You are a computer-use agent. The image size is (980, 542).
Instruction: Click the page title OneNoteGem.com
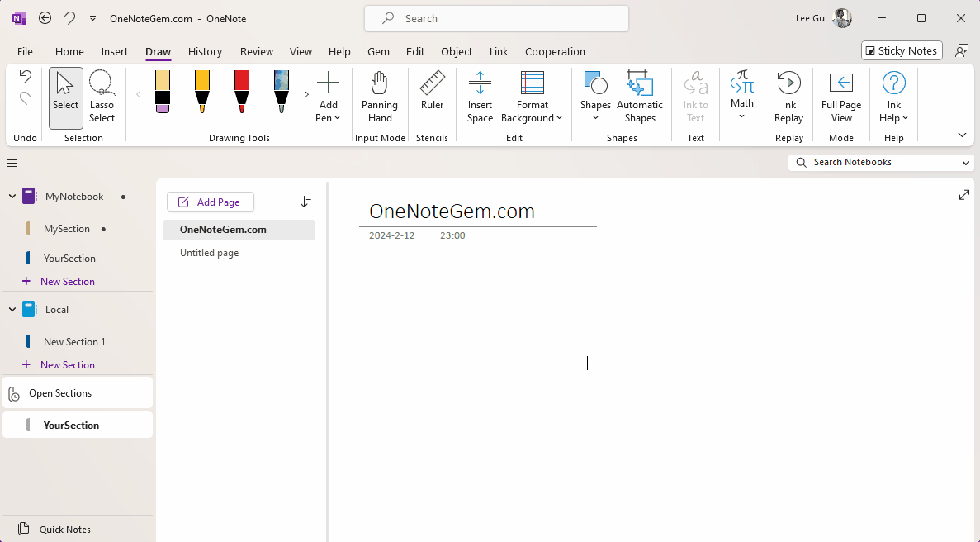(452, 212)
